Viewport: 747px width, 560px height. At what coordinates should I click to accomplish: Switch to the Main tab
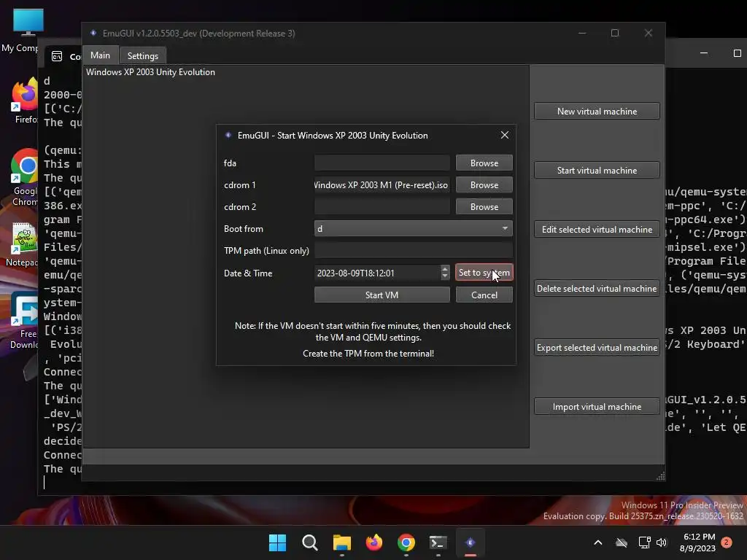click(x=100, y=55)
